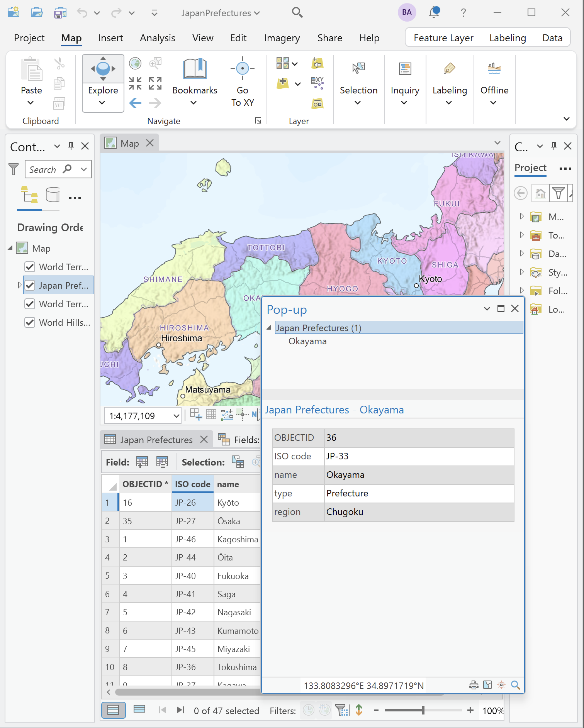Viewport: 584px width, 728px height.
Task: Click the OBJECTID column header
Action: point(145,484)
